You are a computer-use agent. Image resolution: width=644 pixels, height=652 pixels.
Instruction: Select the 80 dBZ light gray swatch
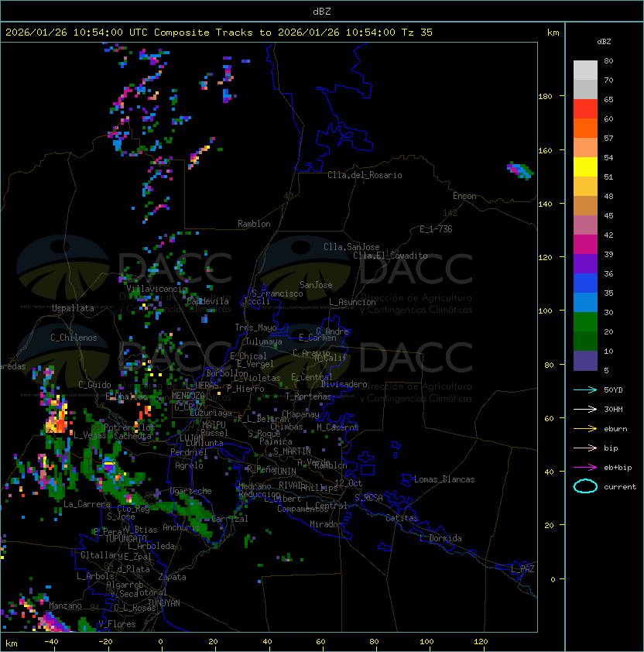coord(585,70)
